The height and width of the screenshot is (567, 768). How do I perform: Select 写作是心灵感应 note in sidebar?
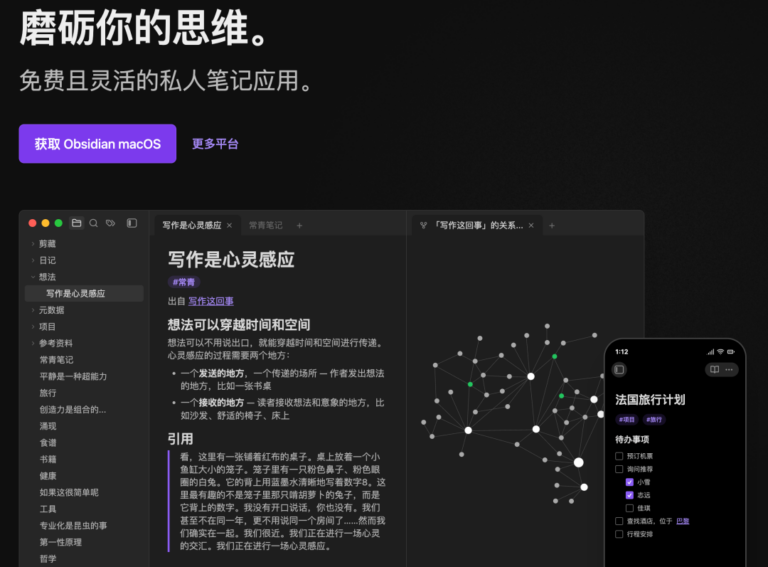pos(84,293)
